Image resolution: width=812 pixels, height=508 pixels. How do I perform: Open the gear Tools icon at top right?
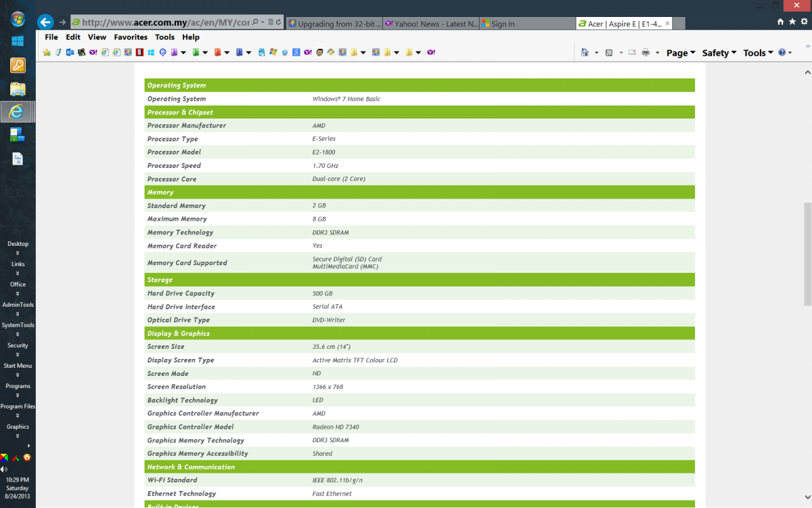click(x=803, y=22)
